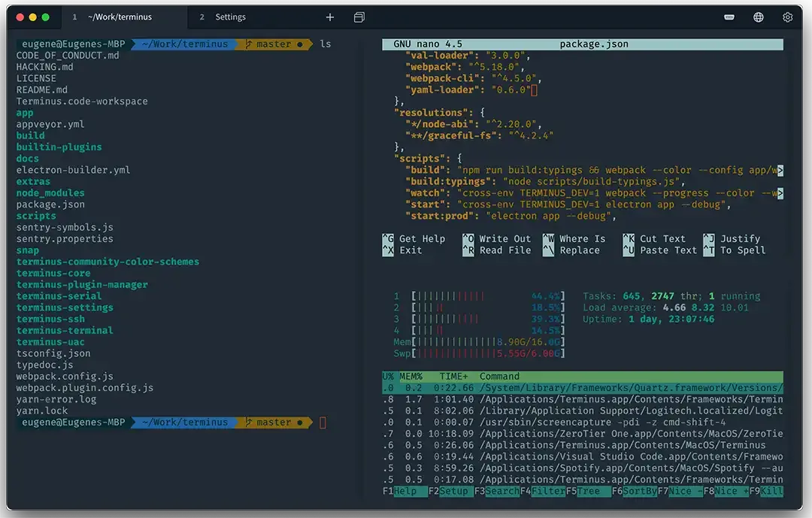
Task: Click sentry-symbols.js in ls output
Action: point(65,227)
